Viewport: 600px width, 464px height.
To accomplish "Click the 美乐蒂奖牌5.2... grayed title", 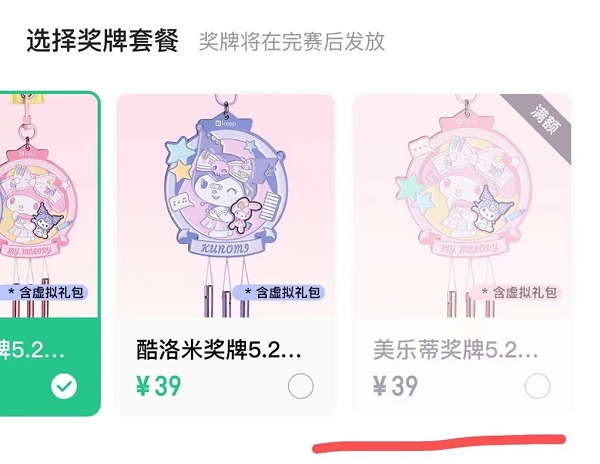I will click(x=456, y=350).
